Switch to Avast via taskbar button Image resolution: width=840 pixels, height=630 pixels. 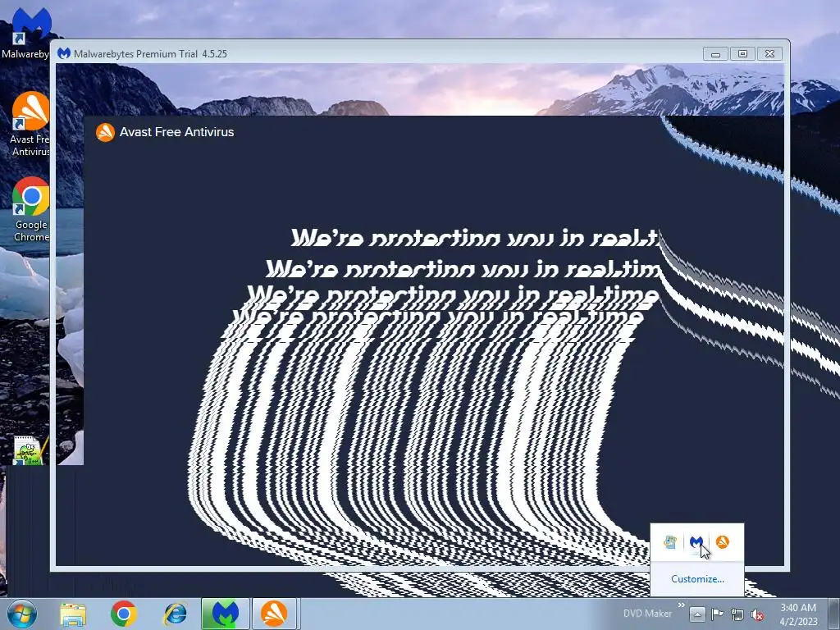point(274,614)
